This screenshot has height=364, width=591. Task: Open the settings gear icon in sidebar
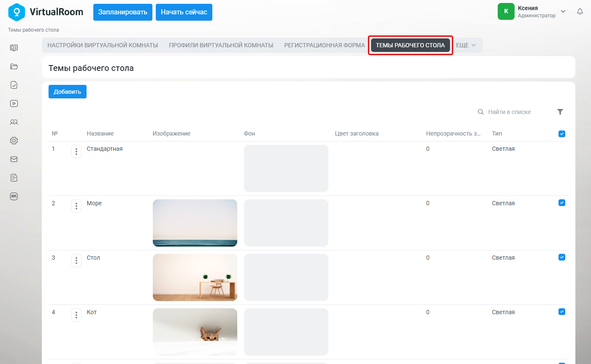(14, 141)
